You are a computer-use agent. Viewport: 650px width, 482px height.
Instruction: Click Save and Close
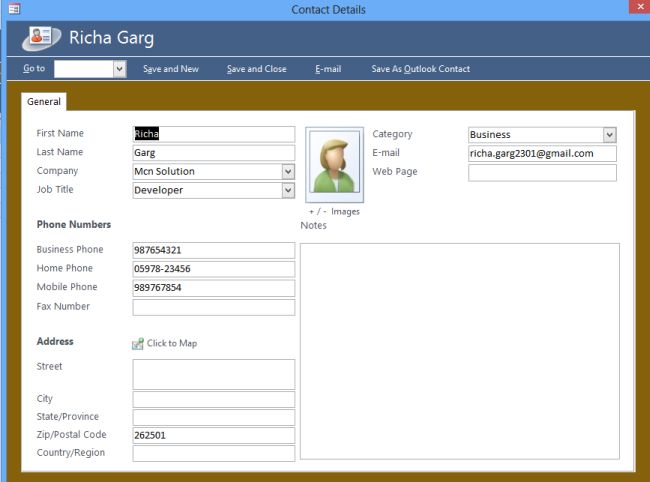point(257,69)
